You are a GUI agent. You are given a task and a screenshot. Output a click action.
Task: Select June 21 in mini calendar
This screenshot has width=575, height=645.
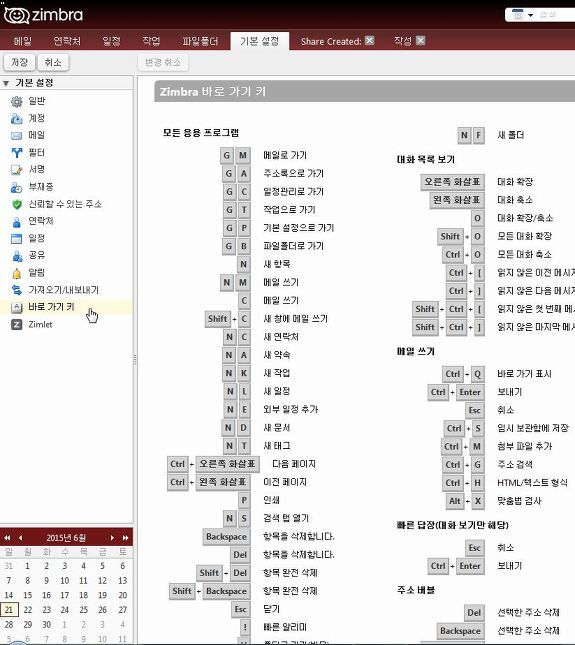click(9, 610)
